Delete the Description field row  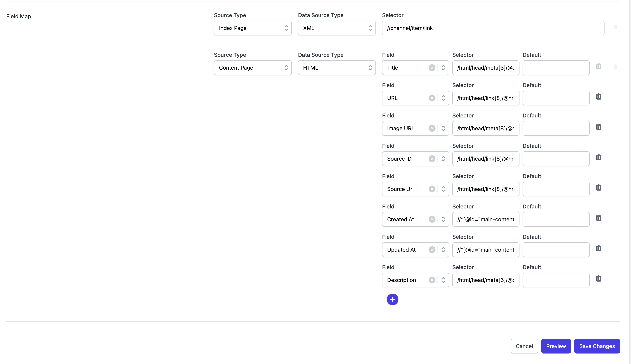point(598,279)
